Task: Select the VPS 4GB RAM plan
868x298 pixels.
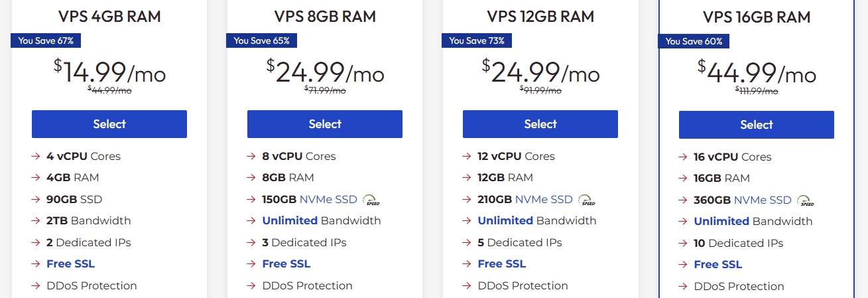Action: pyautogui.click(x=109, y=124)
